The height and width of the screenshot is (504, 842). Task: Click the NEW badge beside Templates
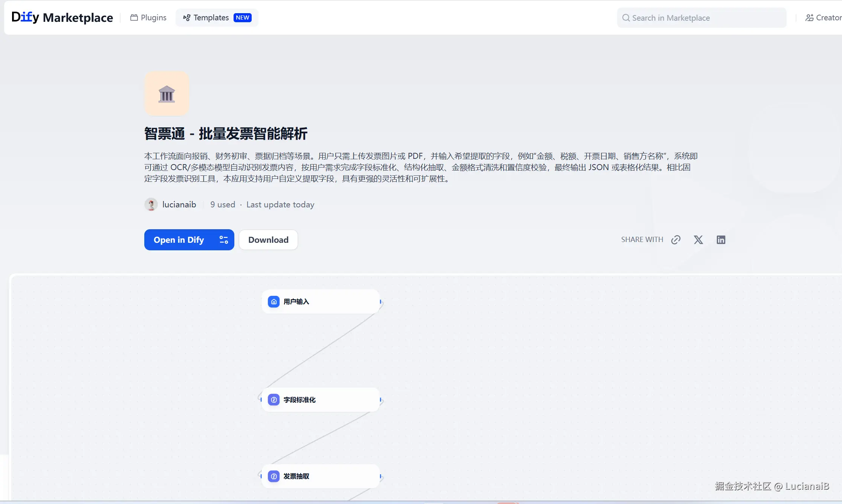pyautogui.click(x=243, y=18)
